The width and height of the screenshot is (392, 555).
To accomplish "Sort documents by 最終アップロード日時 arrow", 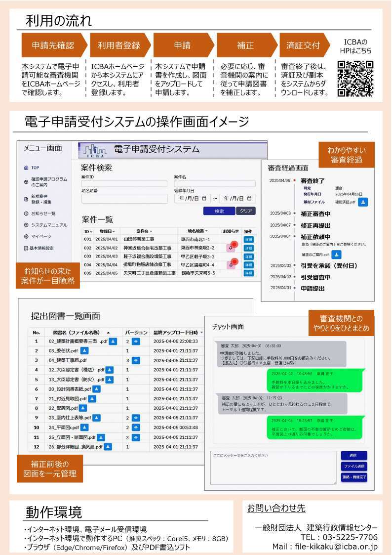I will (x=201, y=333).
